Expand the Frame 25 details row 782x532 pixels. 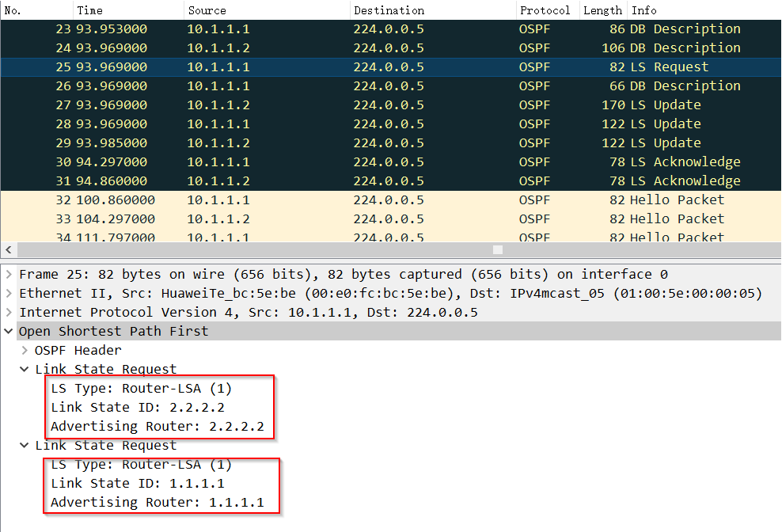[x=9, y=274]
